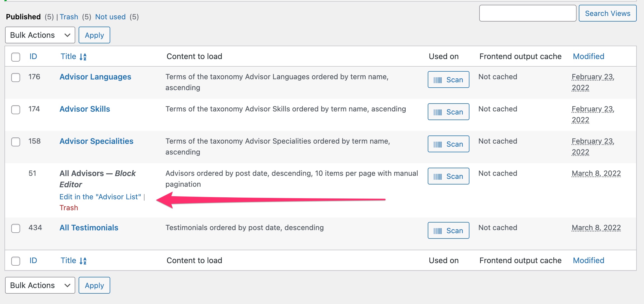This screenshot has width=644, height=304.
Task: Tick the checkbox for Advisor Languages row
Action: pyautogui.click(x=16, y=77)
